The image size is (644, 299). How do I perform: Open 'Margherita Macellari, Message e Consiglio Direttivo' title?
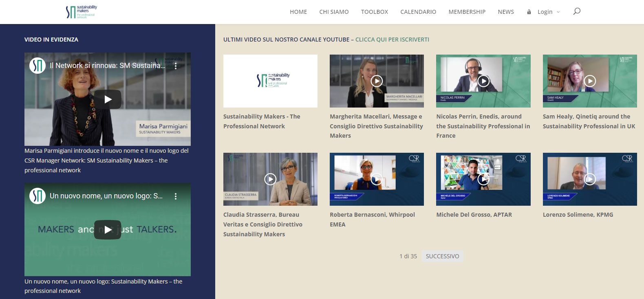pyautogui.click(x=376, y=126)
